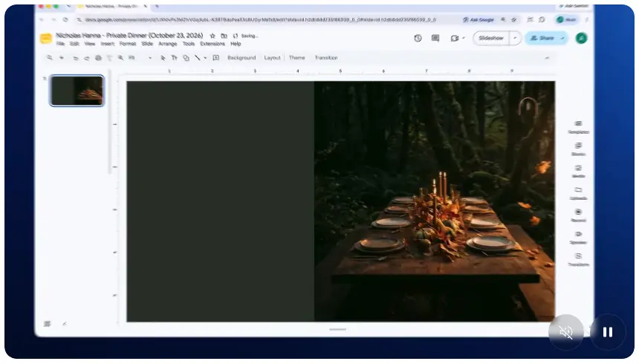This screenshot has height=364, width=639.
Task: Click the forest dinner table image
Action: pos(435,201)
